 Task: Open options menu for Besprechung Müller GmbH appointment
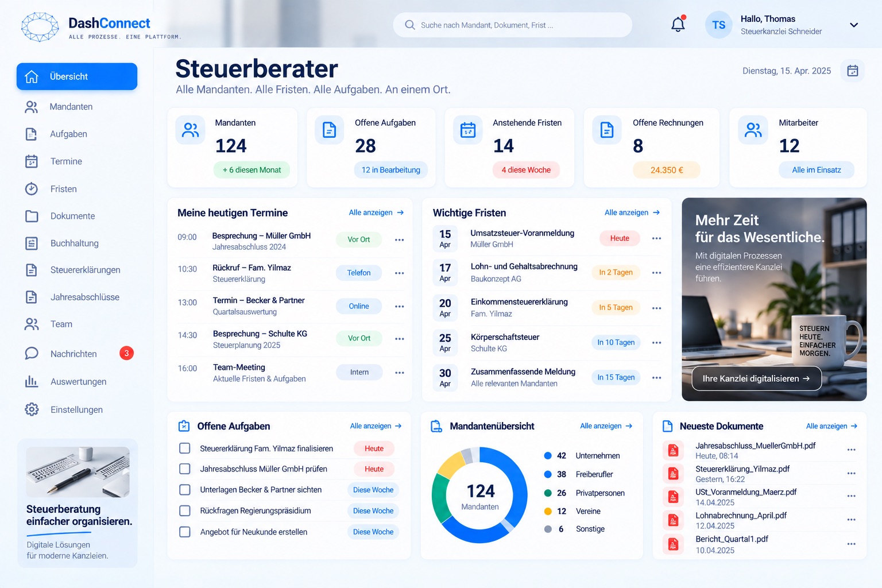399,240
